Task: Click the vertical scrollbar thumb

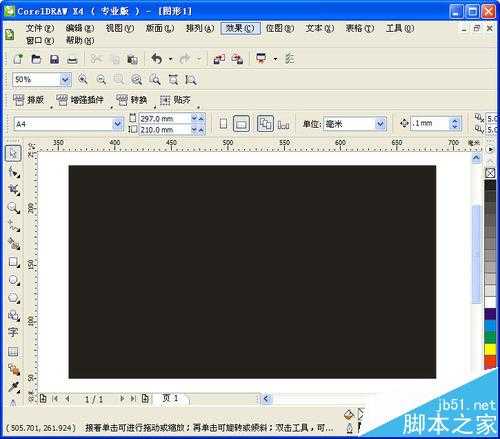Action: [x=476, y=254]
